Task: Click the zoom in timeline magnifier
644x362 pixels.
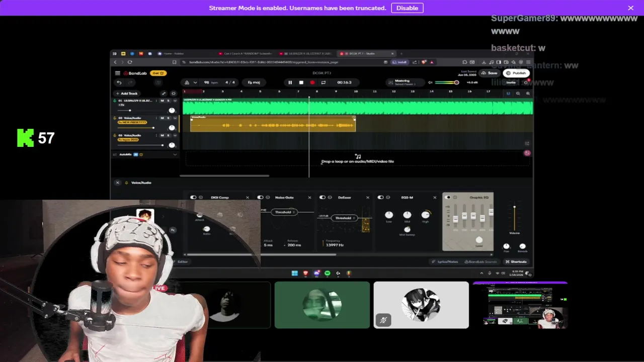Action: coord(527,94)
